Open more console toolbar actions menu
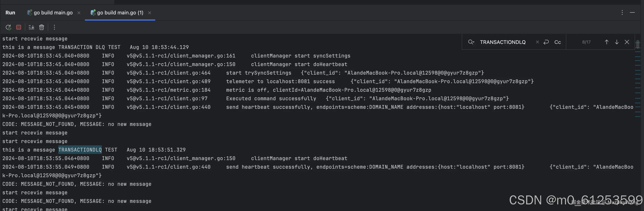 pyautogui.click(x=54, y=27)
